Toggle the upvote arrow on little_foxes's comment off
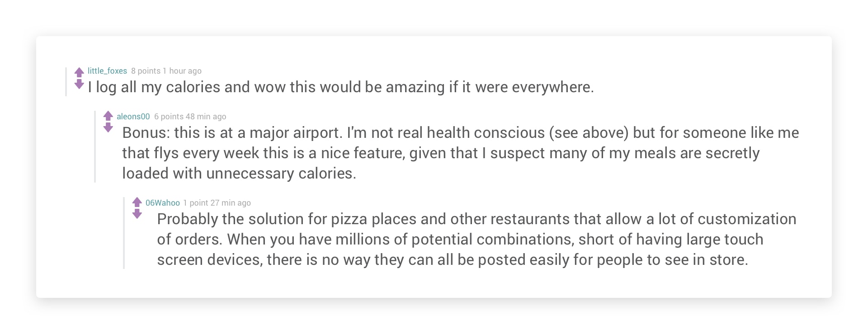Viewport: 868px width, 334px height. click(x=79, y=72)
